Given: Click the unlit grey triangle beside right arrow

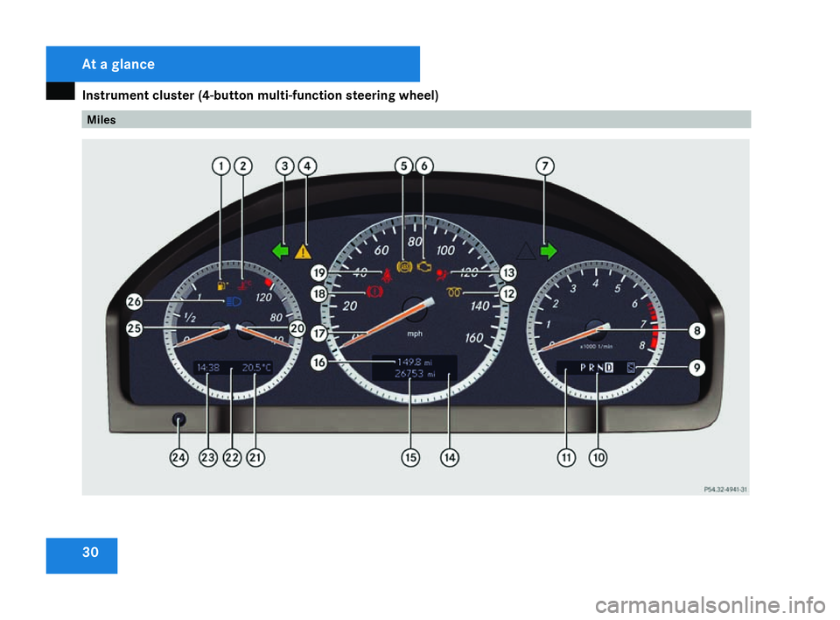Looking at the screenshot, I should pos(526,251).
